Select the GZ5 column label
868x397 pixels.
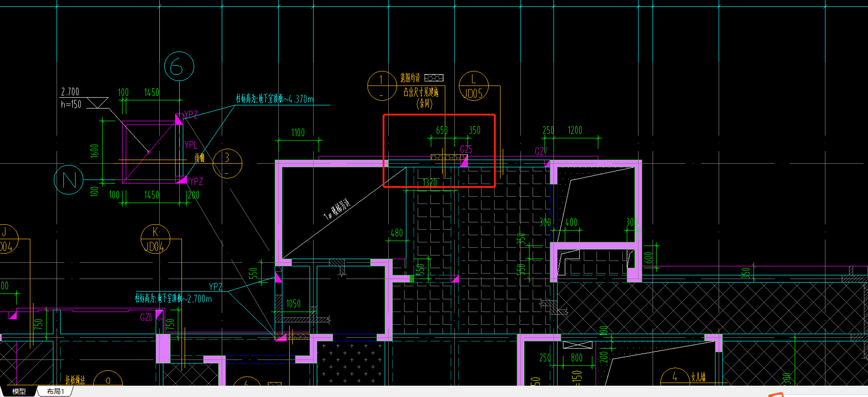[x=466, y=149]
